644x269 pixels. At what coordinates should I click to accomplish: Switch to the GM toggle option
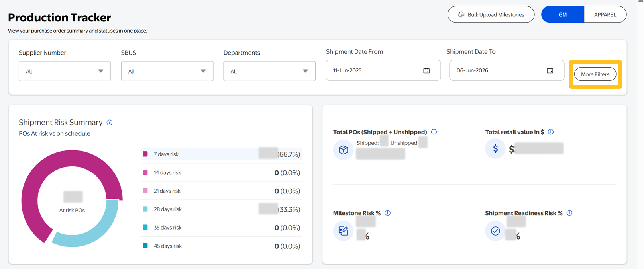pos(562,15)
